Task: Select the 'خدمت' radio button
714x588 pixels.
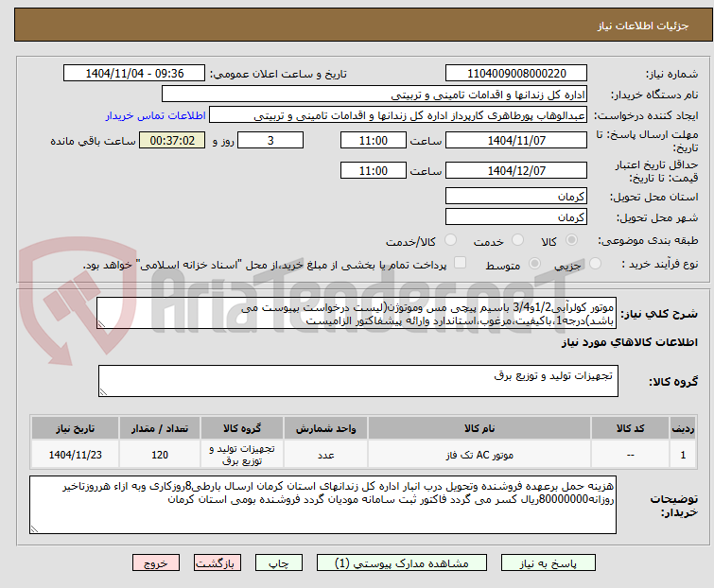Action: [517, 240]
